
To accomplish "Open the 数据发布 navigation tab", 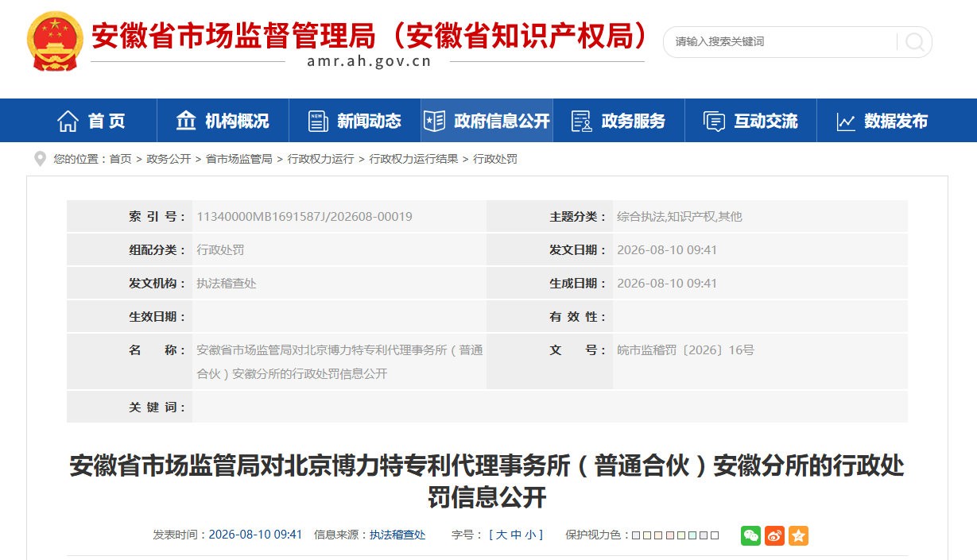I will pyautogui.click(x=882, y=121).
